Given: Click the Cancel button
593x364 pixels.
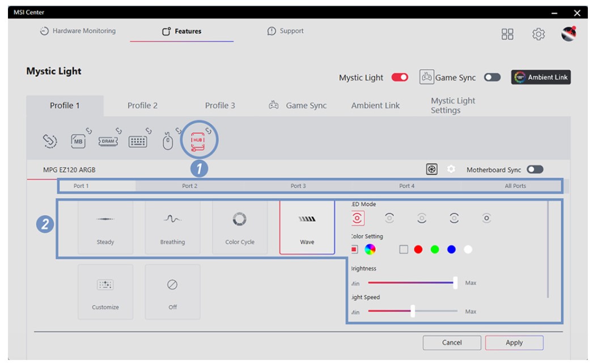Looking at the screenshot, I should (x=452, y=342).
